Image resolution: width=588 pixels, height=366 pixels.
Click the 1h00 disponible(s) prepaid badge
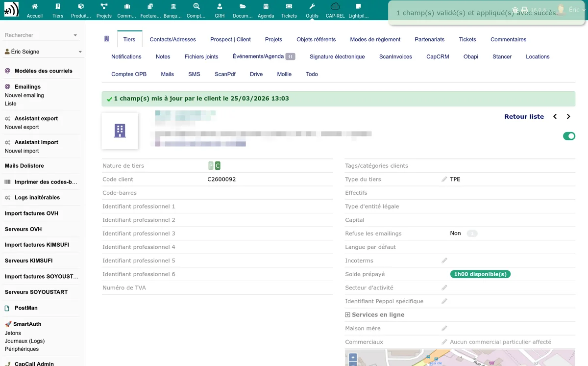[x=480, y=274]
